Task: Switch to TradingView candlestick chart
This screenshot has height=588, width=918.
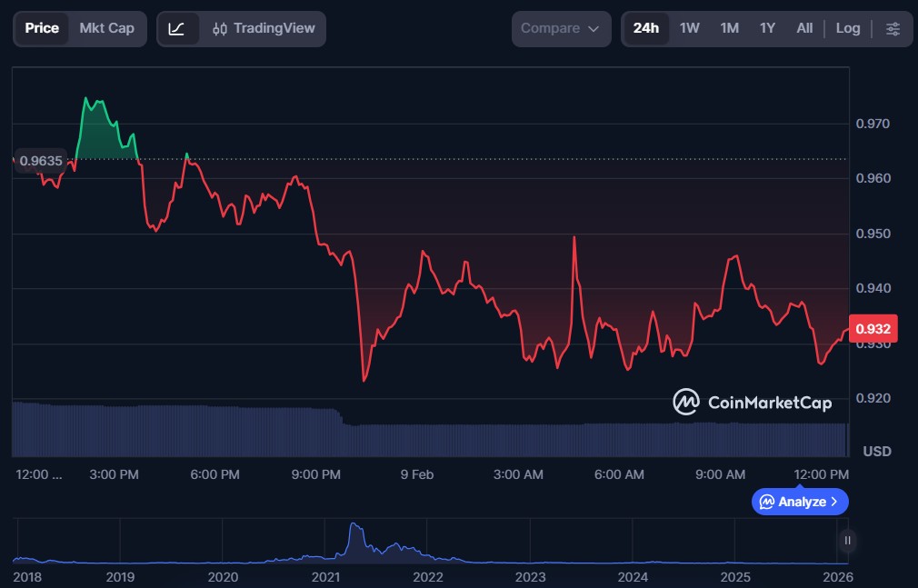Action: [263, 28]
